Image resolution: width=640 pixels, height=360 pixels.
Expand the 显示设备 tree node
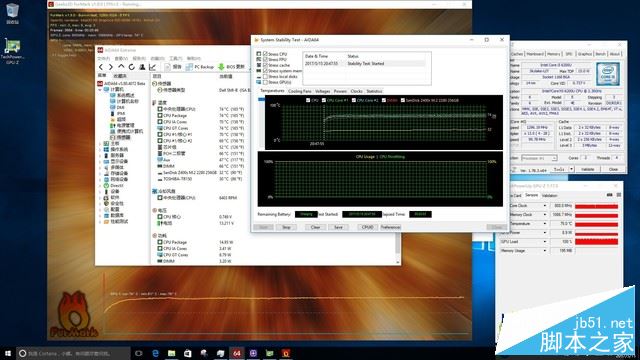[x=100, y=162]
